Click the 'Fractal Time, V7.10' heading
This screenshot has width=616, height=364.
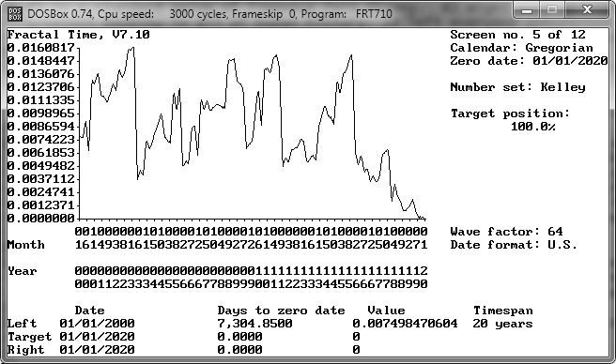(78, 35)
